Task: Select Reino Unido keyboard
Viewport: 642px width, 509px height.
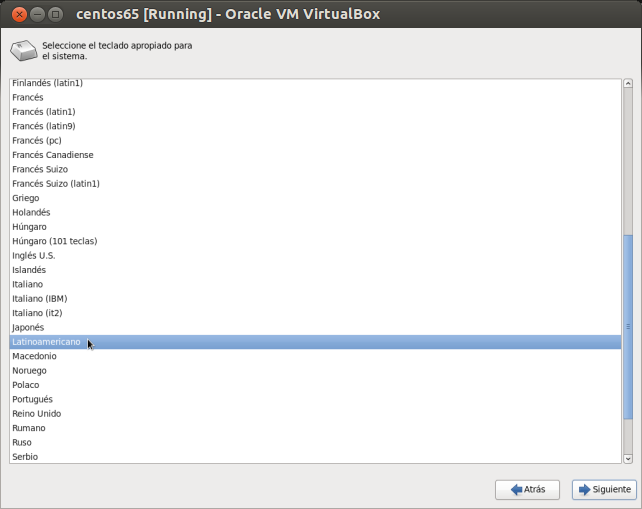Action: tap(315, 414)
